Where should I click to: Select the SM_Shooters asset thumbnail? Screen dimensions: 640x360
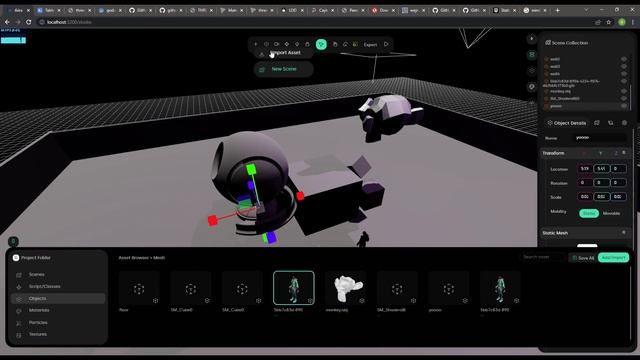[x=397, y=288]
